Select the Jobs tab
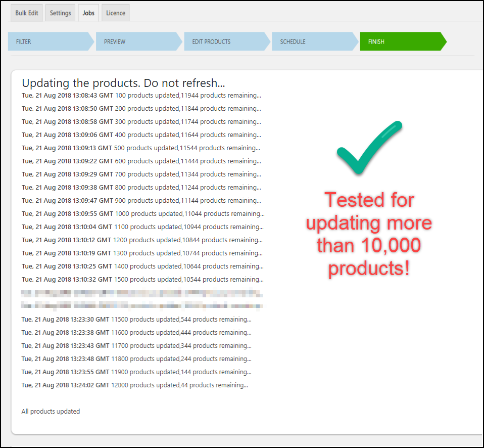484x448 pixels. (88, 13)
